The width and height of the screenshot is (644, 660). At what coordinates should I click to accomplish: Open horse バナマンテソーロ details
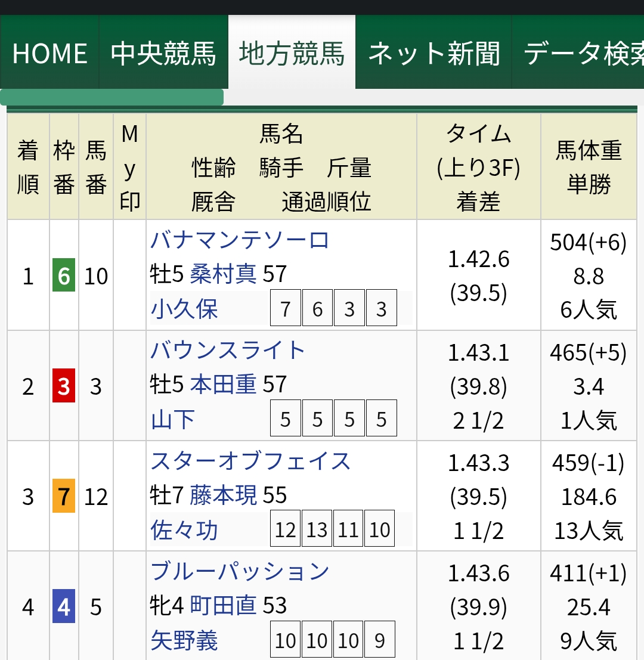(240, 240)
